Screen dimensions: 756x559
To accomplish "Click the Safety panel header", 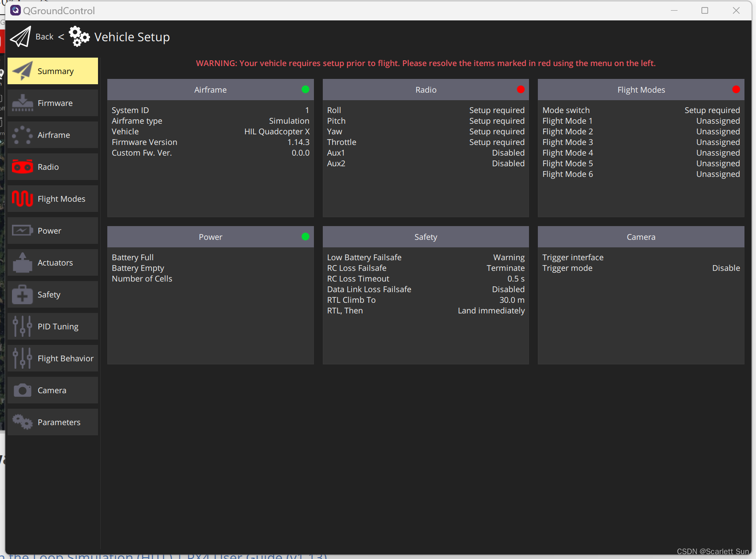I will pos(426,237).
